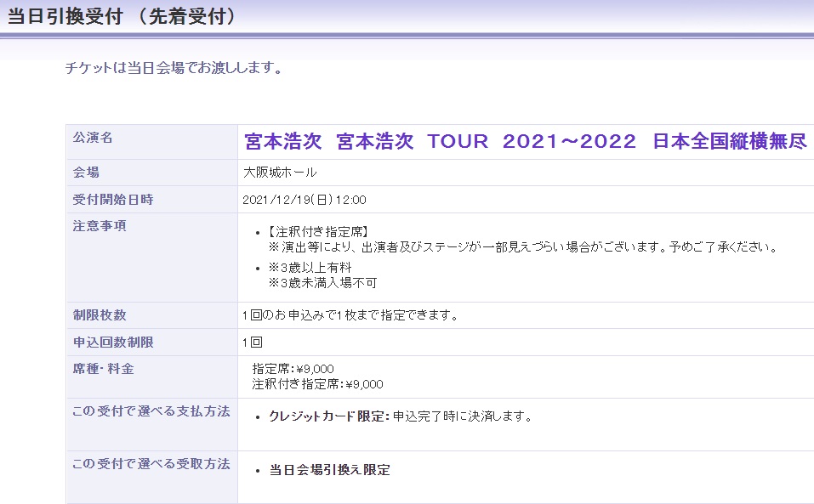Click the 1回 value in 申込回数制限 row
The width and height of the screenshot is (814, 504).
click(253, 343)
